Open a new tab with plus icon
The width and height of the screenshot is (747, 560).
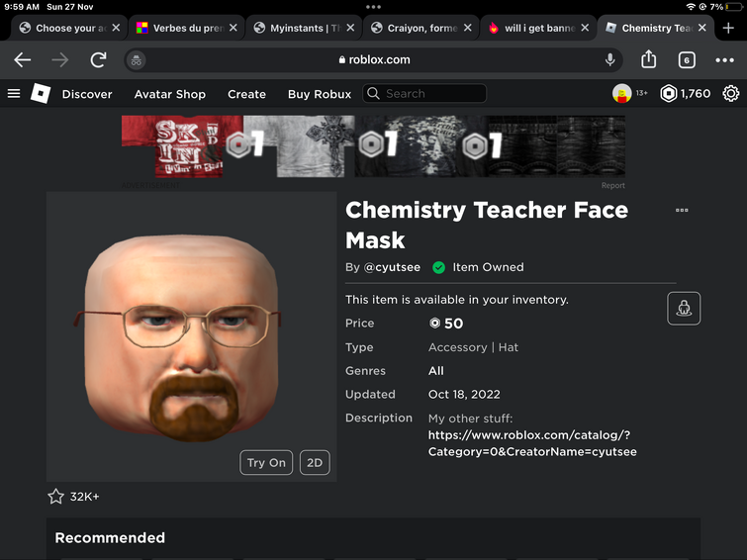coord(728,28)
